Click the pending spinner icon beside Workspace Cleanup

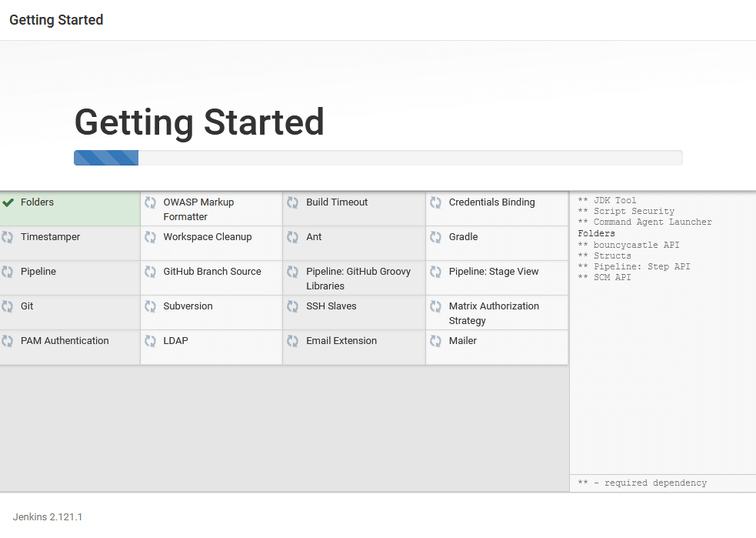pos(151,237)
